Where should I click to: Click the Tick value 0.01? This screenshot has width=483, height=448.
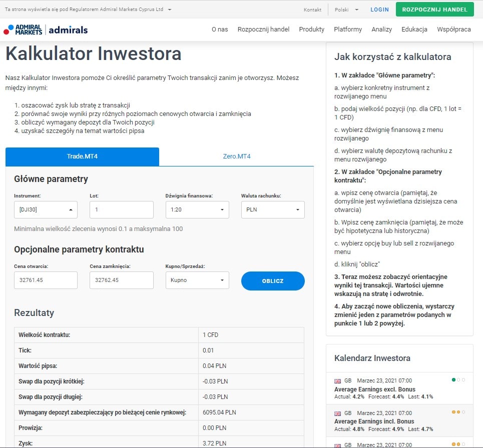coord(208,350)
